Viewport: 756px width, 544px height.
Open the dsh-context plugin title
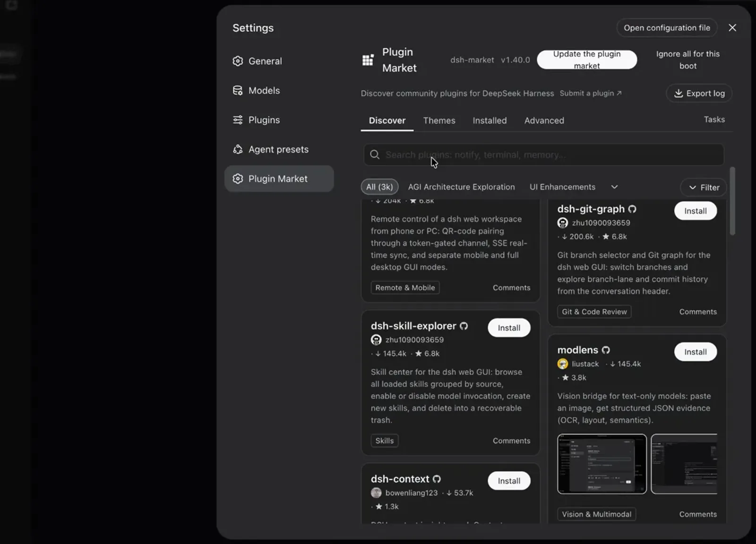point(400,479)
